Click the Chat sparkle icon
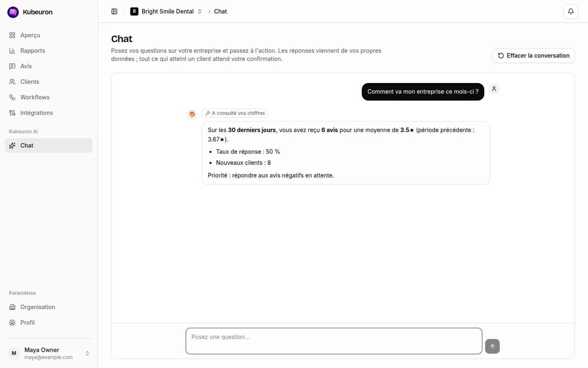This screenshot has width=588, height=368. click(12, 146)
